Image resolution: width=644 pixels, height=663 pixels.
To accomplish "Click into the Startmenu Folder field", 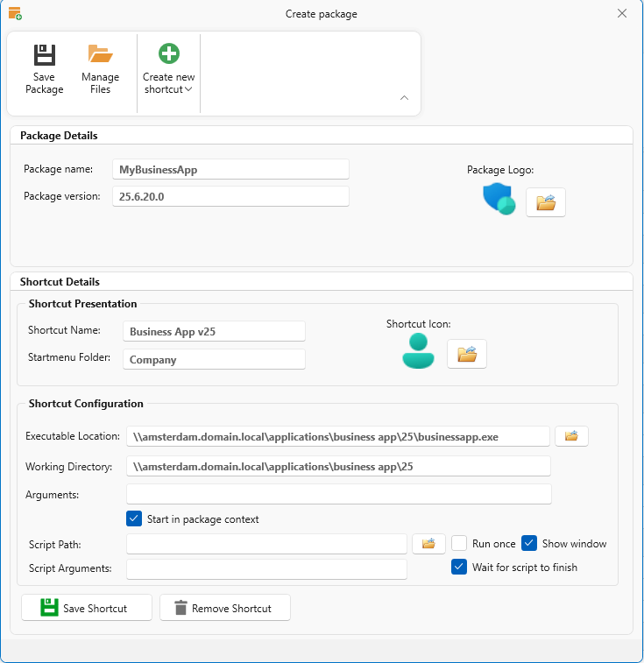I will [x=214, y=359].
